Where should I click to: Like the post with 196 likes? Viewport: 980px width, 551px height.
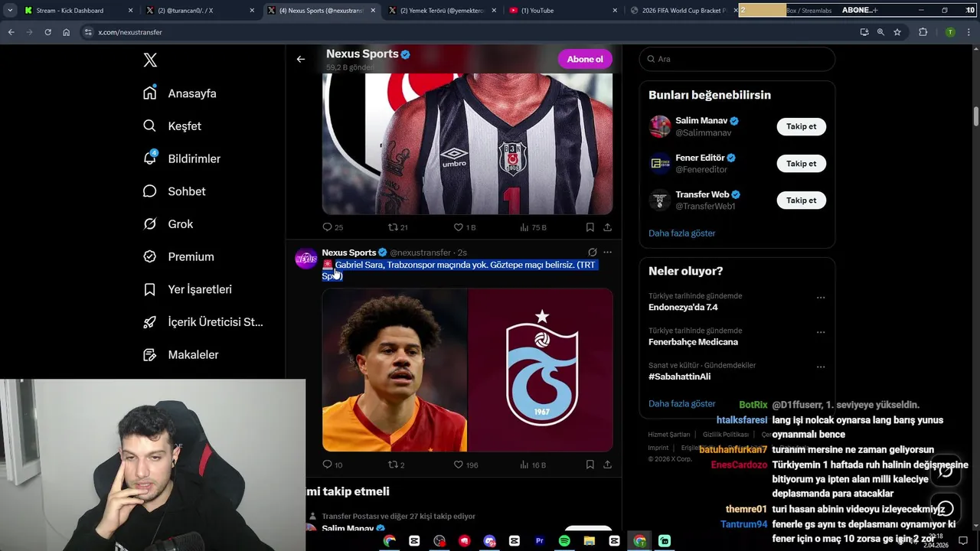pos(459,465)
